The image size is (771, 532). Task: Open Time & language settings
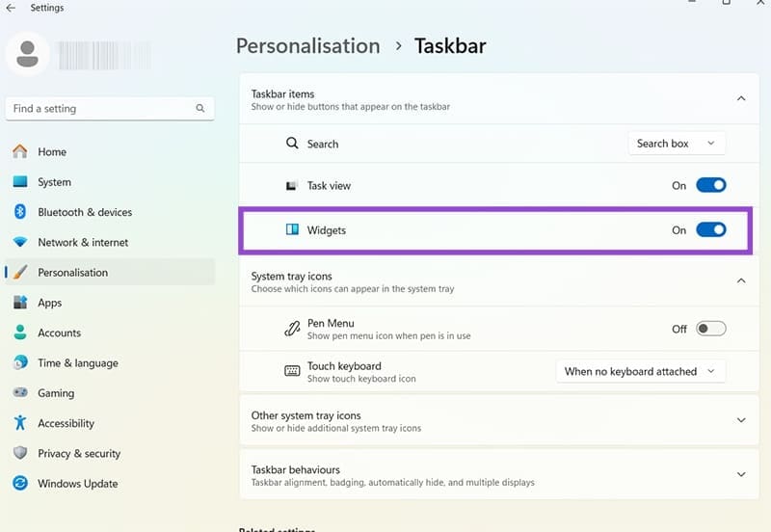[110, 363]
